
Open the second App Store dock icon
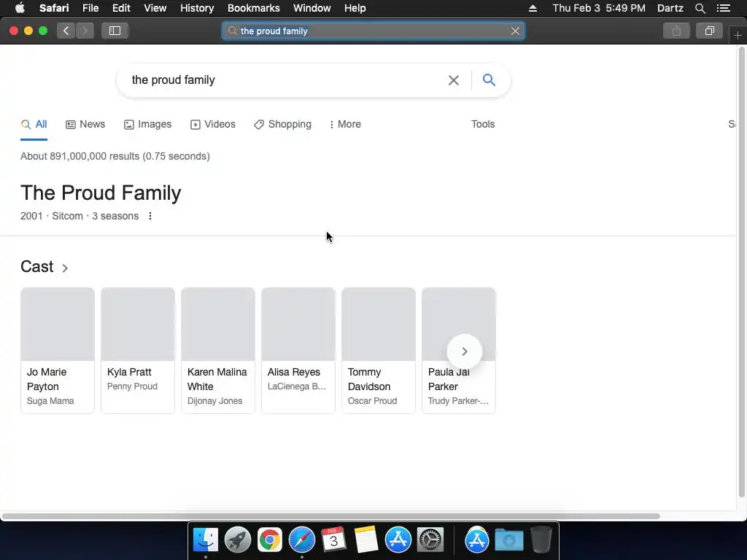tap(477, 540)
